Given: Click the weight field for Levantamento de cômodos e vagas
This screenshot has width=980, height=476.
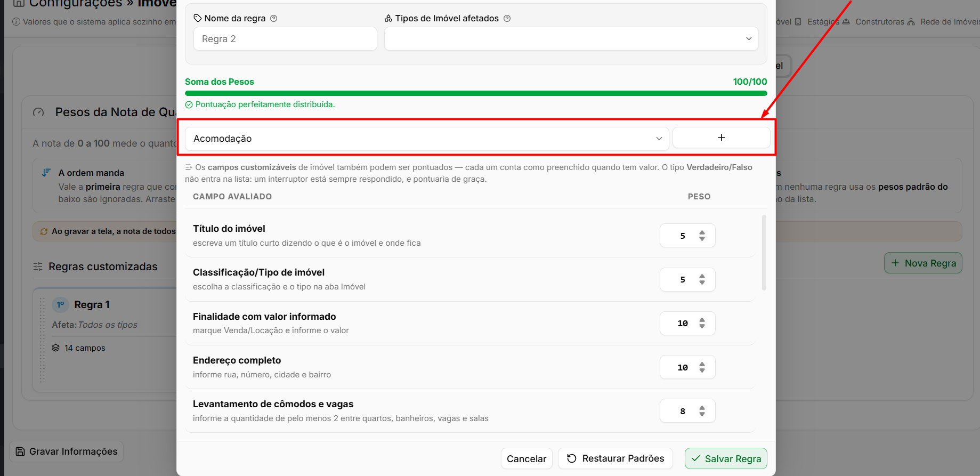Looking at the screenshot, I should point(687,411).
